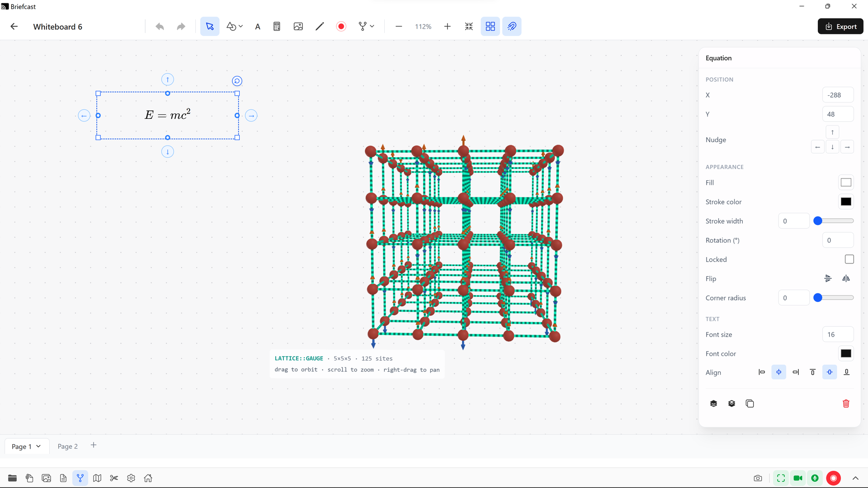Viewport: 868px width, 488px height.
Task: Expand the bottom bar chevron
Action: click(855, 478)
